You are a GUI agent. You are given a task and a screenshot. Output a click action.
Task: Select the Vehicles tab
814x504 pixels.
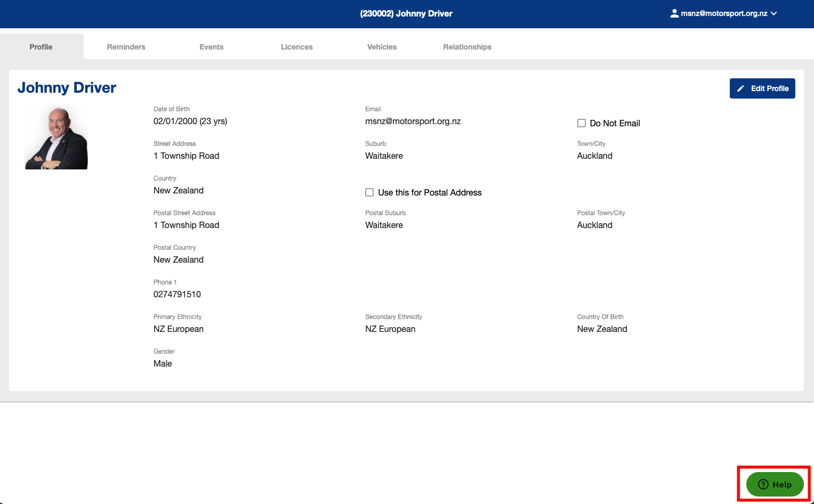(382, 47)
